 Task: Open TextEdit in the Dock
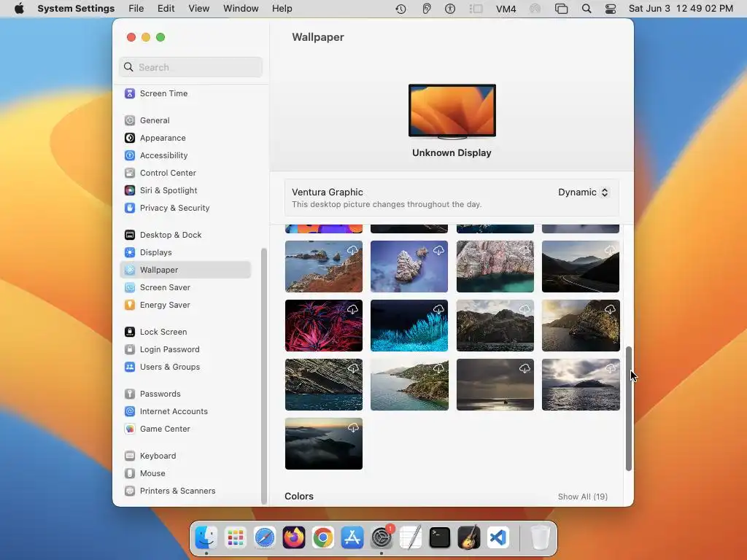point(411,537)
